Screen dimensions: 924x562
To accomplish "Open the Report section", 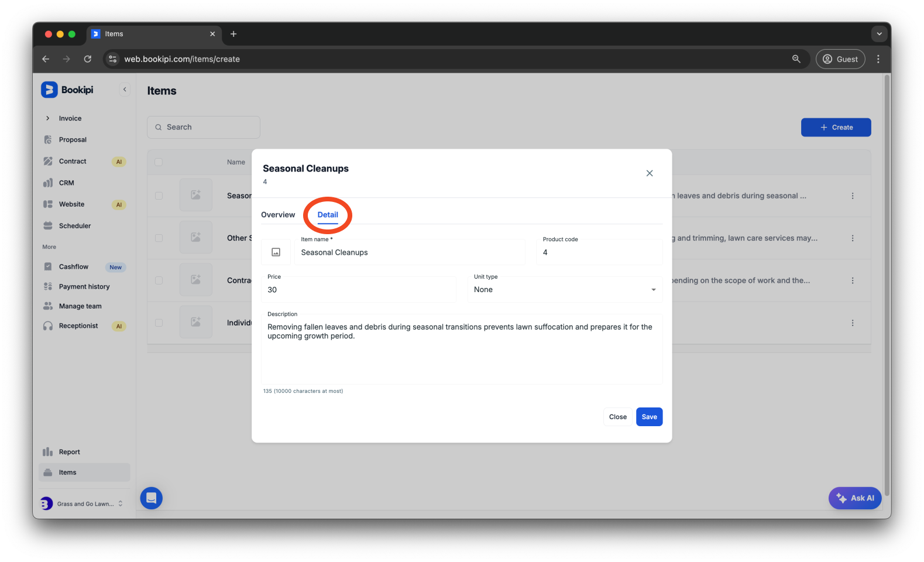I will pyautogui.click(x=69, y=452).
